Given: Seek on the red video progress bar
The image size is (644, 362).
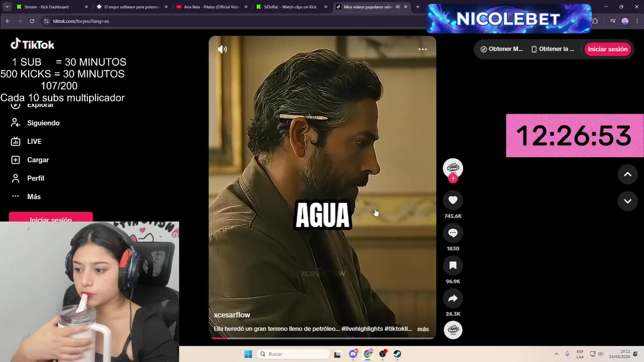Looking at the screenshot, I should (322, 338).
